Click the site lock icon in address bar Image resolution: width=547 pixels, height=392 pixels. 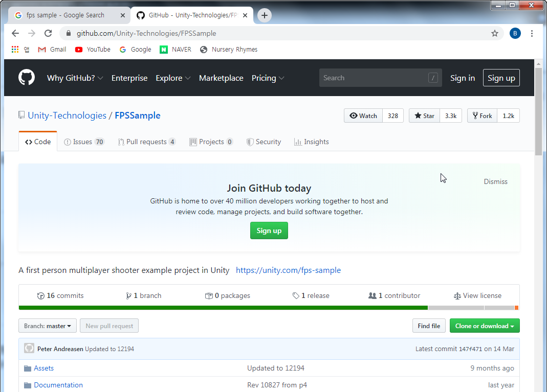[x=69, y=33]
